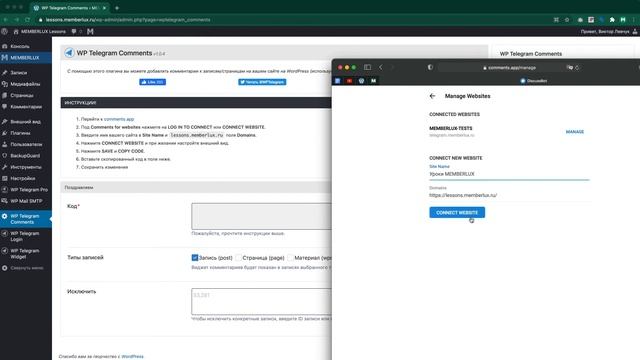Click the Chrome back arrow
The width and height of the screenshot is (640, 360).
click(6, 20)
